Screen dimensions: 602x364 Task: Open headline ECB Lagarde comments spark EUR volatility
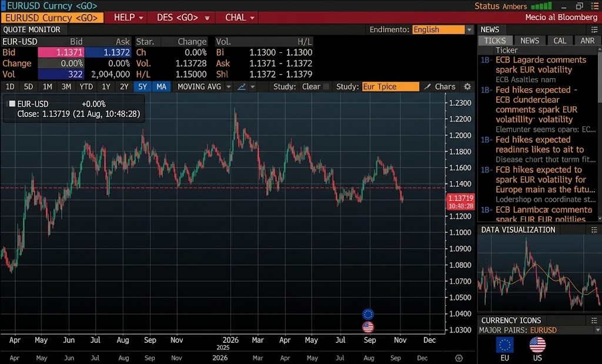coord(541,65)
